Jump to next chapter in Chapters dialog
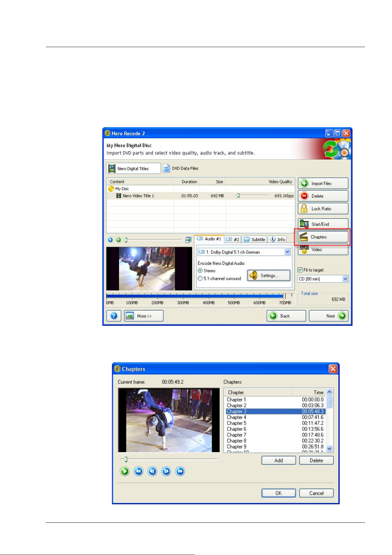 (x=180, y=471)
